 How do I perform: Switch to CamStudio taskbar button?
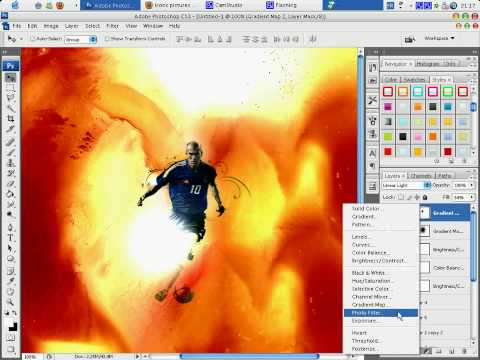[x=230, y=5]
